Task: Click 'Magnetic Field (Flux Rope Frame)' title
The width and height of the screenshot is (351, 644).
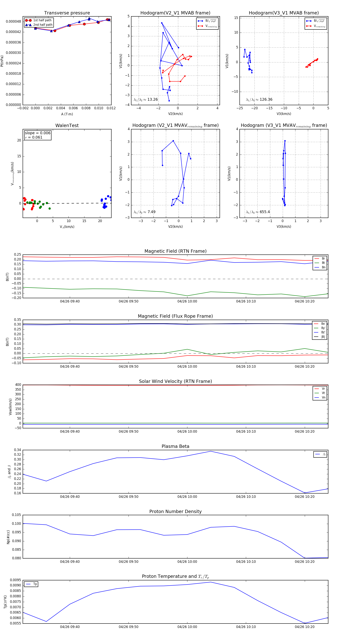Action: tap(175, 316)
